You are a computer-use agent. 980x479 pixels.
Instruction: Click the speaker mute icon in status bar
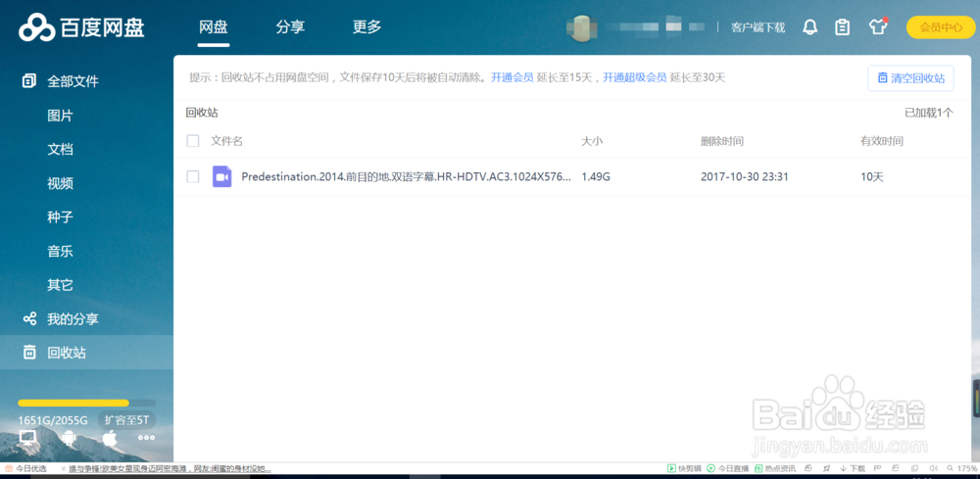click(x=934, y=468)
